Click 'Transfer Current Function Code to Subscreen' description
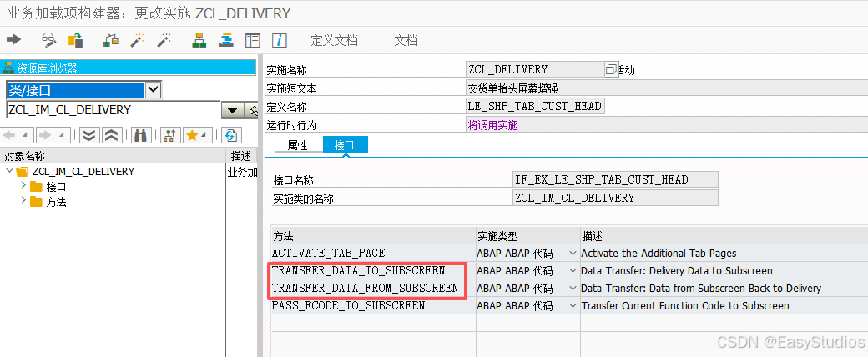The image size is (868, 357). (685, 305)
